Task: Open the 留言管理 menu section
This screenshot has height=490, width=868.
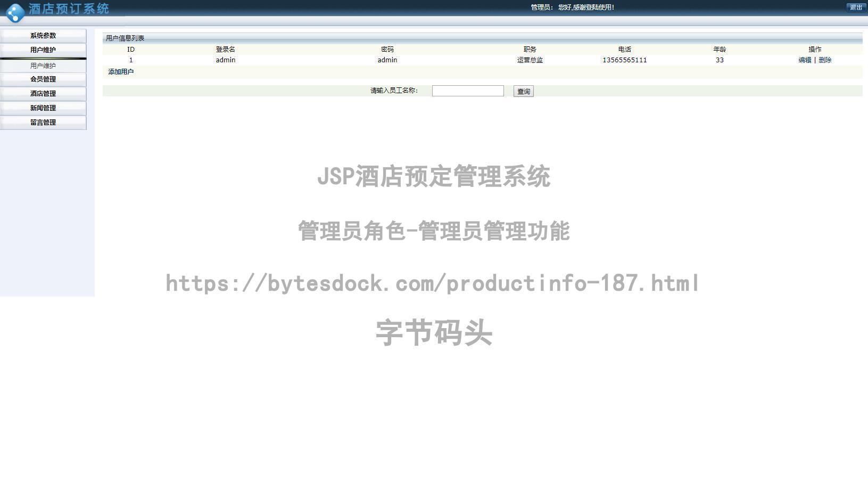Action: pyautogui.click(x=43, y=123)
